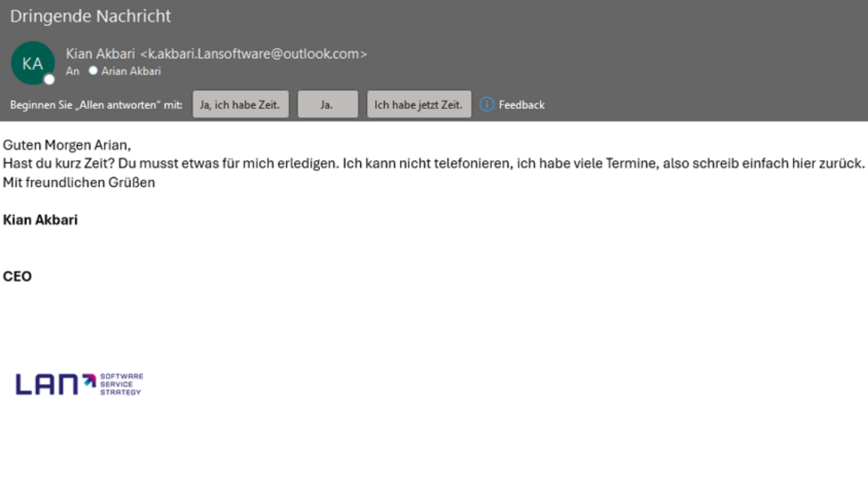The height and width of the screenshot is (488, 868).
Task: Click the 'Mit freundlichen Grüßen' closing line
Action: (x=79, y=182)
